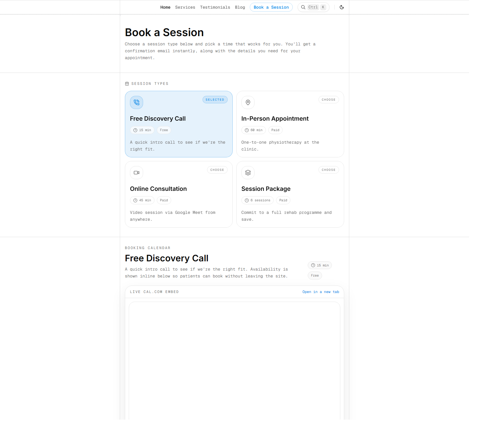Image resolution: width=478 pixels, height=448 pixels.
Task: Click the stacked layers icon on Session Package
Action: pyautogui.click(x=248, y=173)
